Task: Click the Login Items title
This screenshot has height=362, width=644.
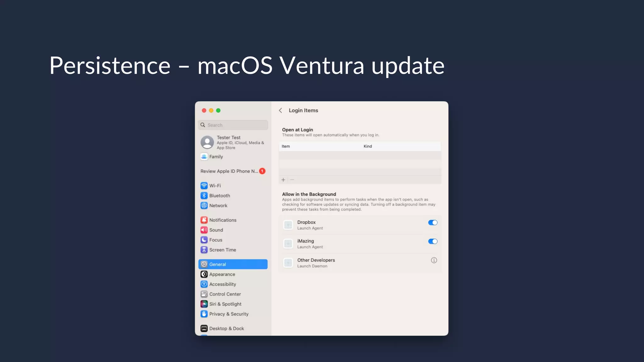Action: coord(303,110)
